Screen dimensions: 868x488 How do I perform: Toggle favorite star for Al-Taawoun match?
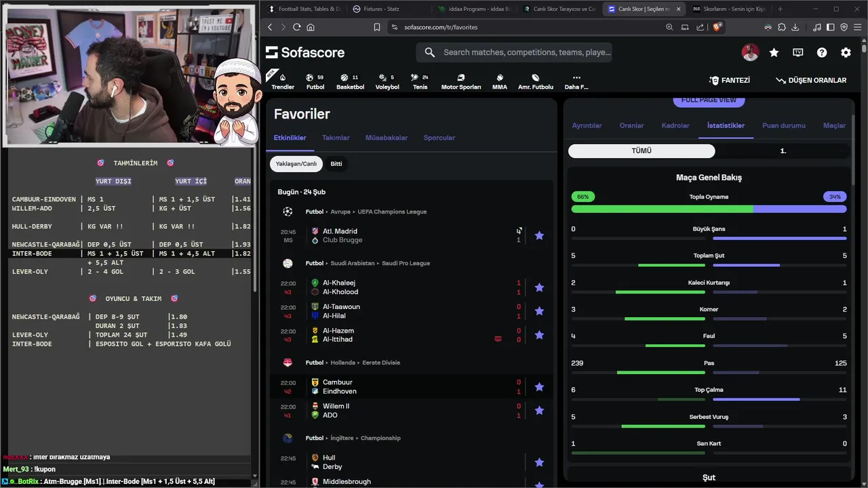[539, 311]
